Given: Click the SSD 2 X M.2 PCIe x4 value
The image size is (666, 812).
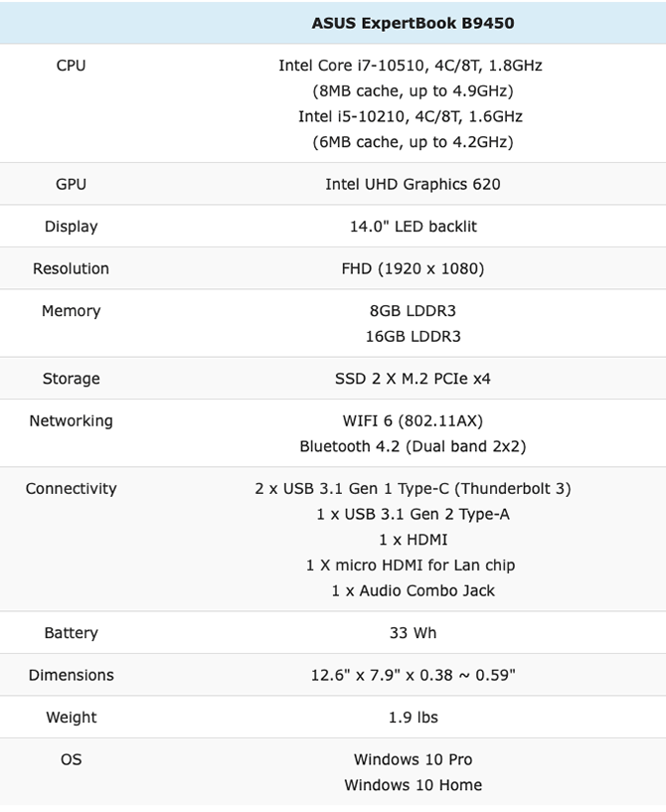Looking at the screenshot, I should pos(413,379).
